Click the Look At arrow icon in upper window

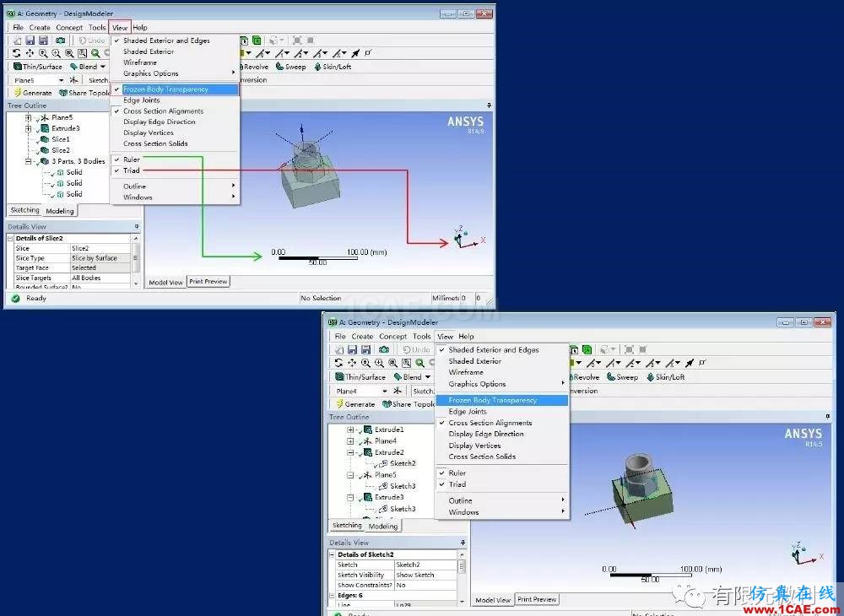pos(355,53)
